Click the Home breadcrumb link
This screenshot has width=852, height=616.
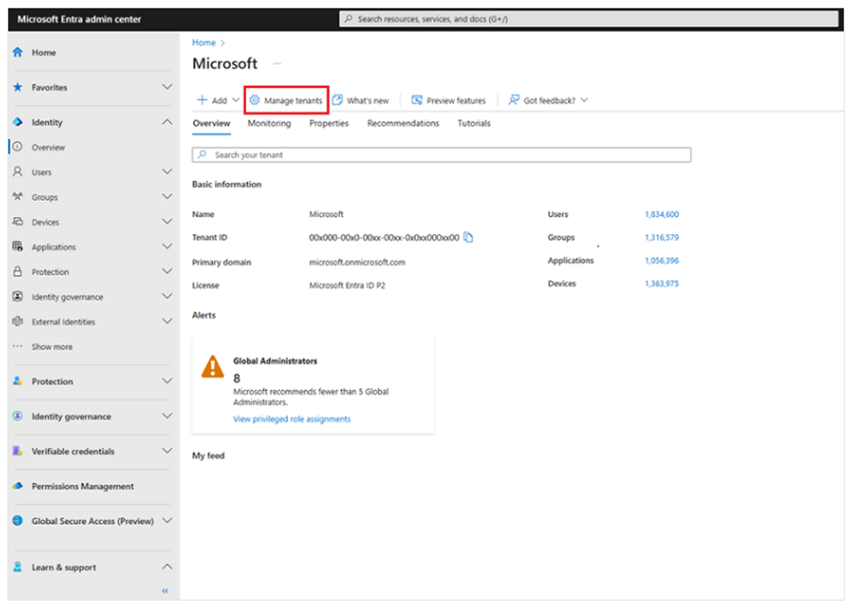tap(204, 43)
